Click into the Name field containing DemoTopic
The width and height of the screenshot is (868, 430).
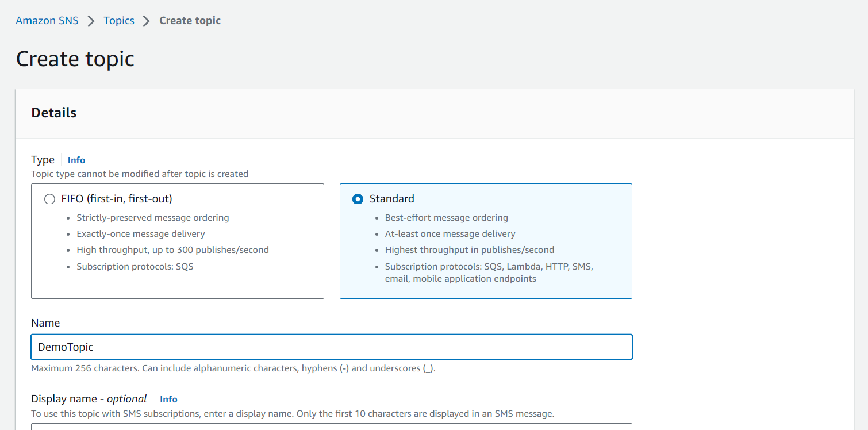click(332, 347)
